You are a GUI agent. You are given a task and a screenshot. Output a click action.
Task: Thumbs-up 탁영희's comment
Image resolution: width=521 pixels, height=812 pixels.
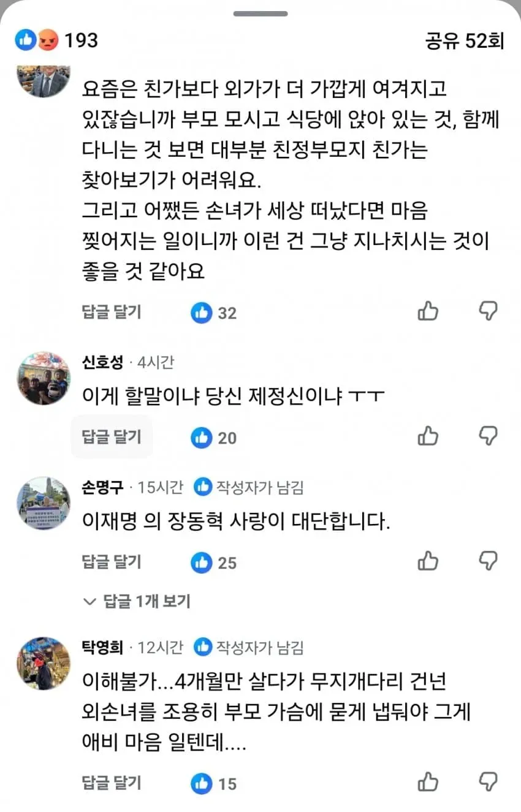pyautogui.click(x=428, y=783)
